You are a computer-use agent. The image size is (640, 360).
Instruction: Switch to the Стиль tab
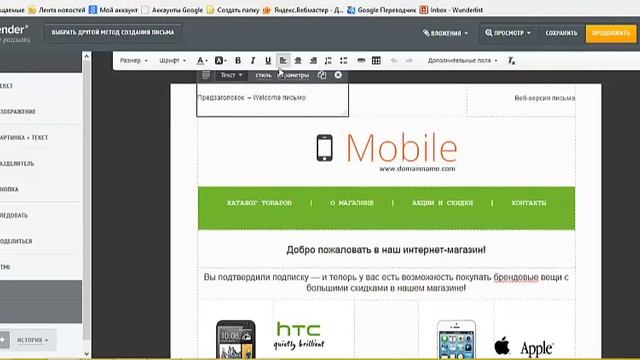point(263,75)
